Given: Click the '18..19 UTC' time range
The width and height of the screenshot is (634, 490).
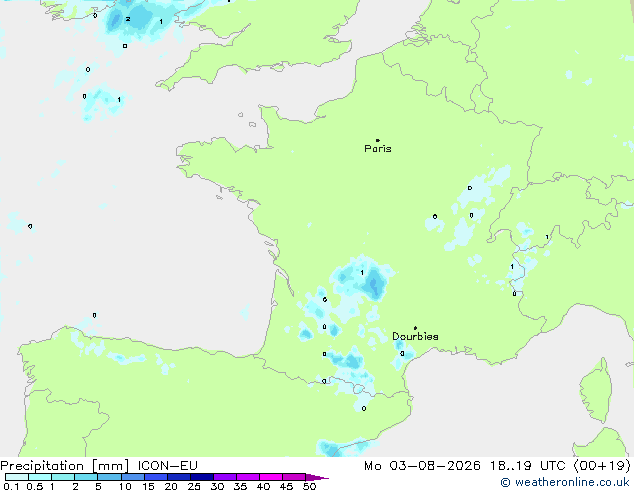Looking at the screenshot, I should click(x=527, y=466).
